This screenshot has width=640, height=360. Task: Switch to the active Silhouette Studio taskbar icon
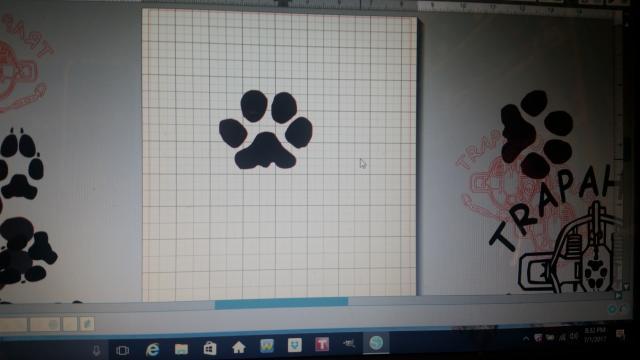[376, 343]
